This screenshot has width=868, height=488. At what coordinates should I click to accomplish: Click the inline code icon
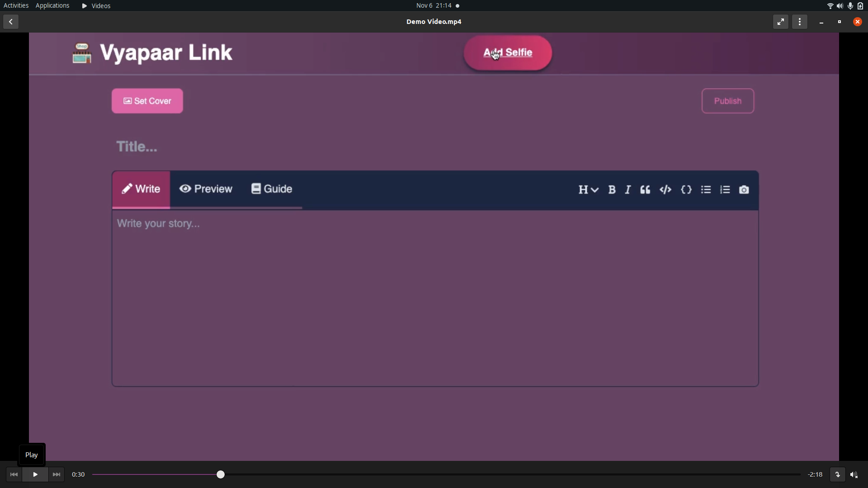(665, 190)
